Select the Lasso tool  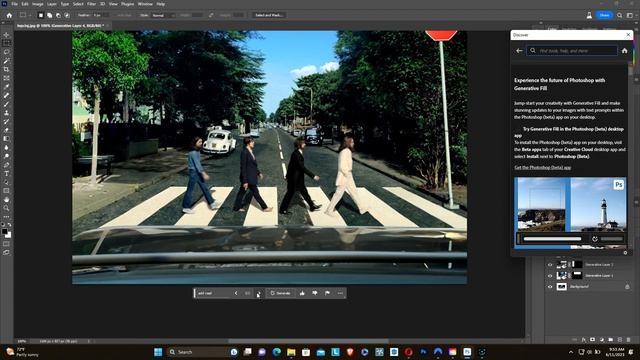click(x=6, y=52)
